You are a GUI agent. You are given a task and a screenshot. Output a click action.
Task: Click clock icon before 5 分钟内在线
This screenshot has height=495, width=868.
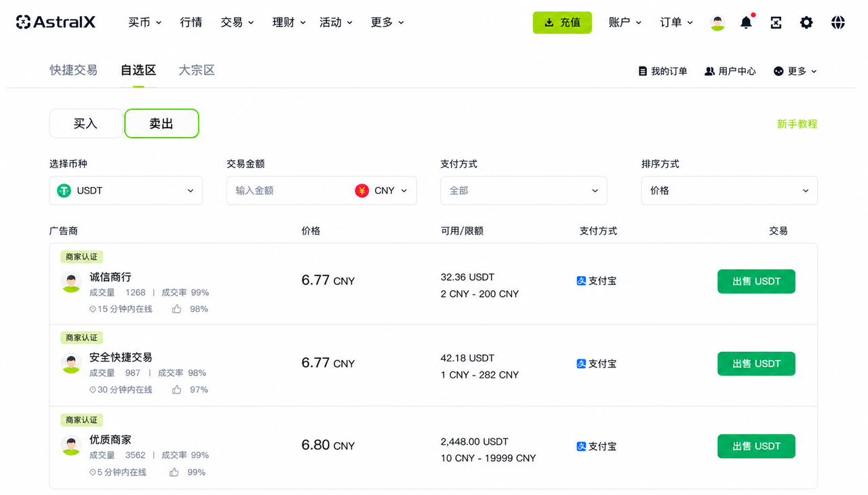click(x=93, y=472)
